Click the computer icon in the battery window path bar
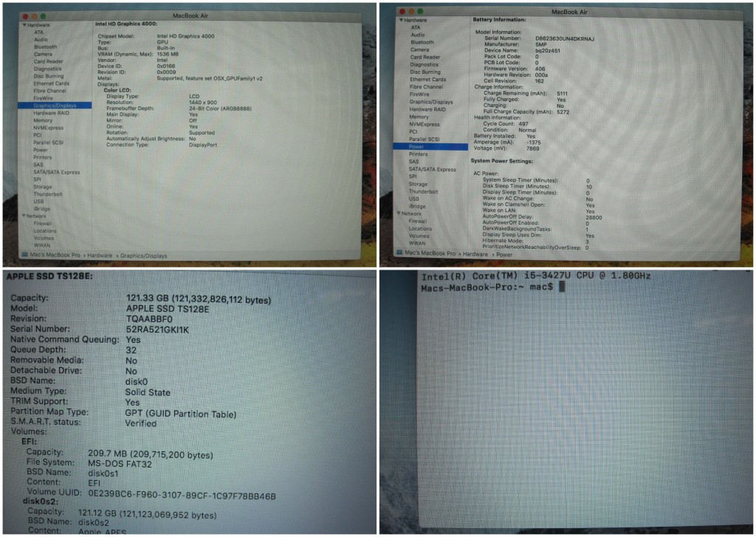This screenshot has width=756, height=537. coord(399,253)
